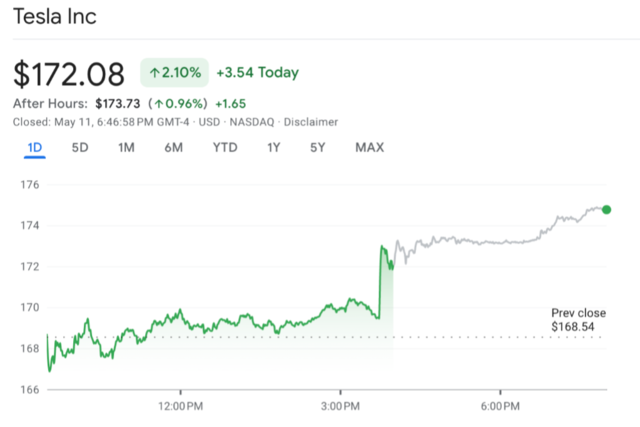Select the 6M time range
The image size is (640, 427).
[x=173, y=148]
